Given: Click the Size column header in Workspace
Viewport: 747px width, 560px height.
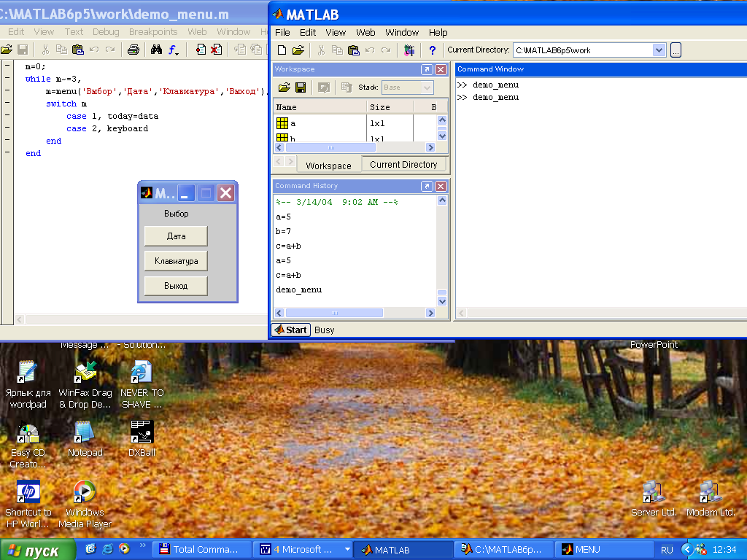Looking at the screenshot, I should click(x=390, y=107).
